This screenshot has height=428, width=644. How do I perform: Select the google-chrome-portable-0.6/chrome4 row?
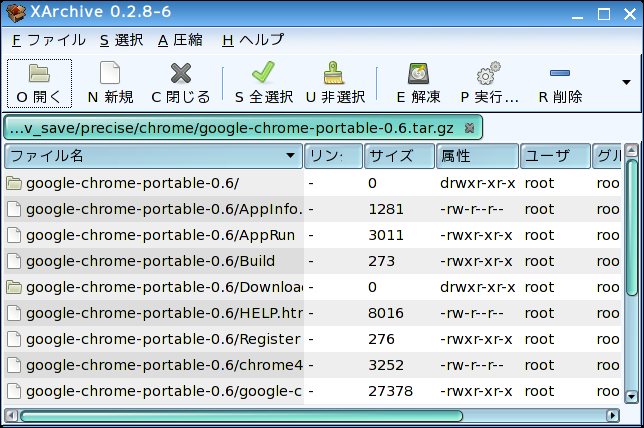point(313,365)
